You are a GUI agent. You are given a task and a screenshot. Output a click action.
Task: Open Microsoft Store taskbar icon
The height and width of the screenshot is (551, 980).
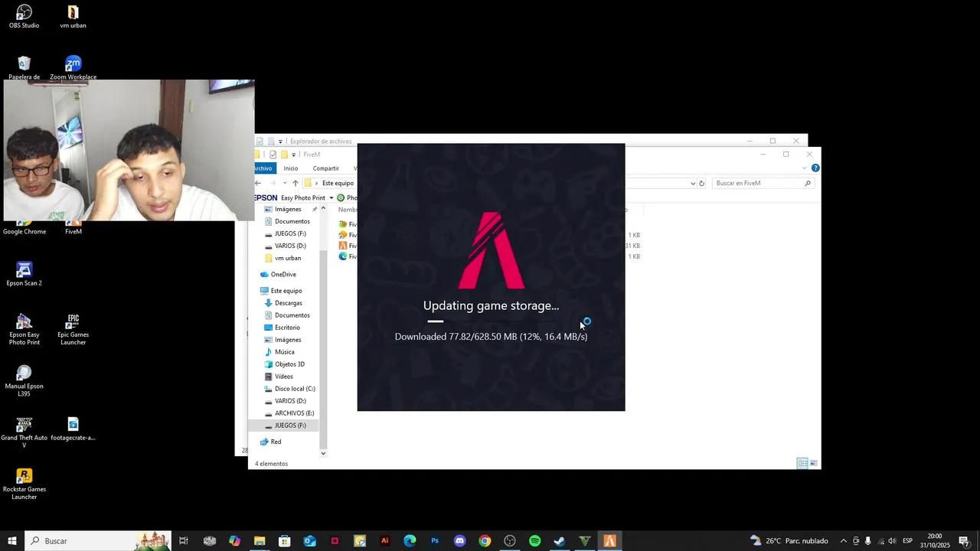[284, 541]
